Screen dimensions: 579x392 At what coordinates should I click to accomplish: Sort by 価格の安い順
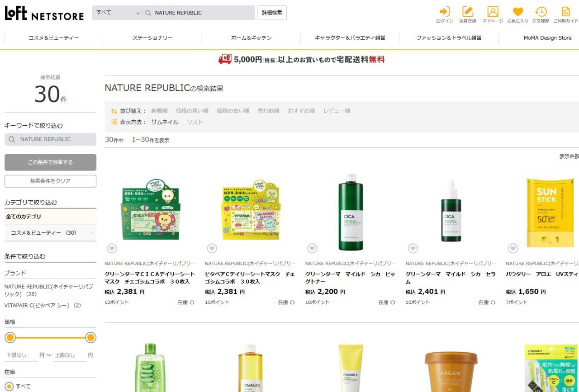click(x=233, y=111)
